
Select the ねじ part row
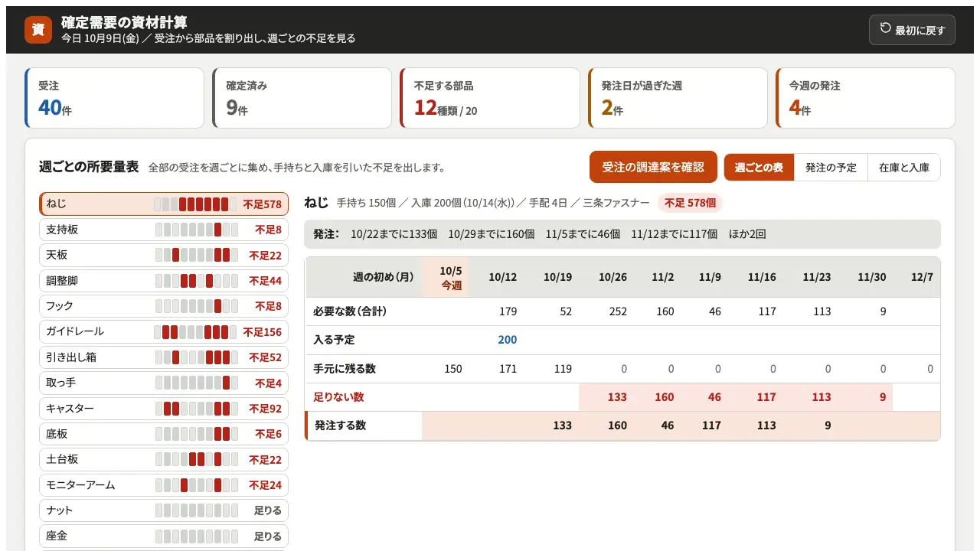tap(164, 204)
